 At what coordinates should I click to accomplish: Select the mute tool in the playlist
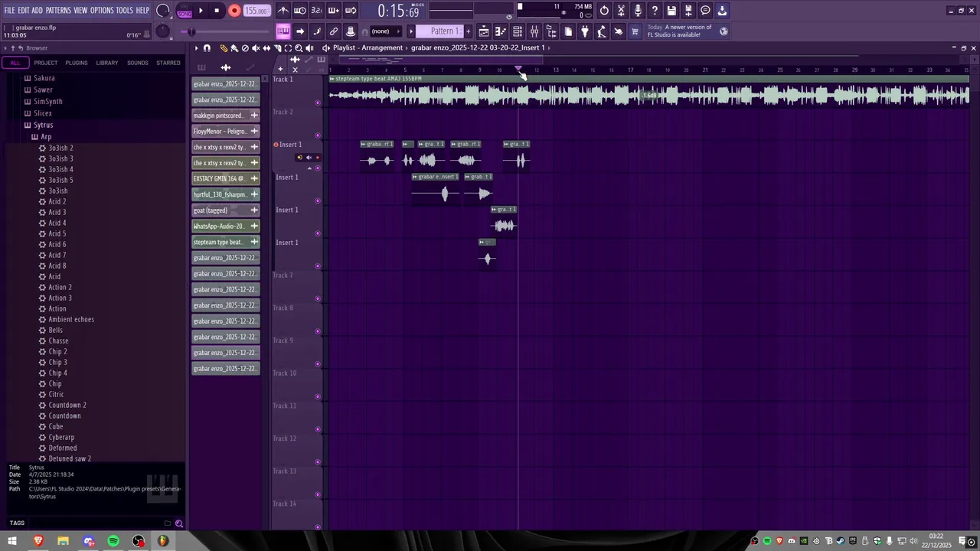pos(256,47)
